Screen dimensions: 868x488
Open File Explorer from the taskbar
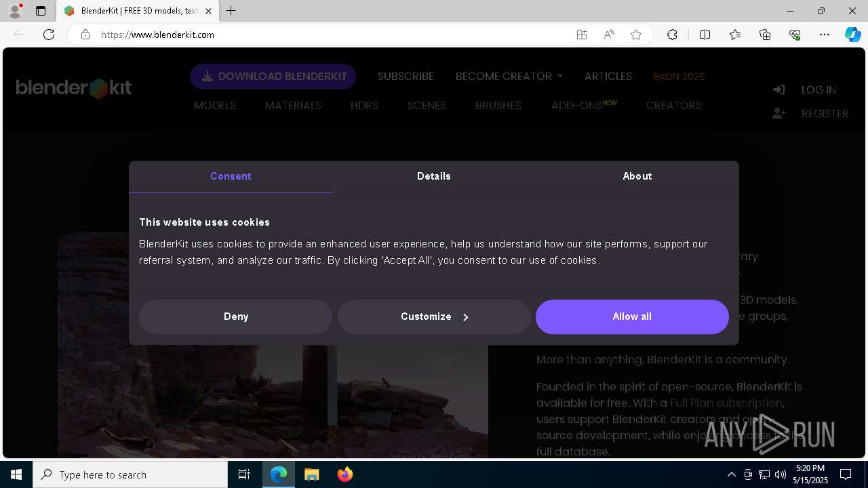(x=311, y=474)
